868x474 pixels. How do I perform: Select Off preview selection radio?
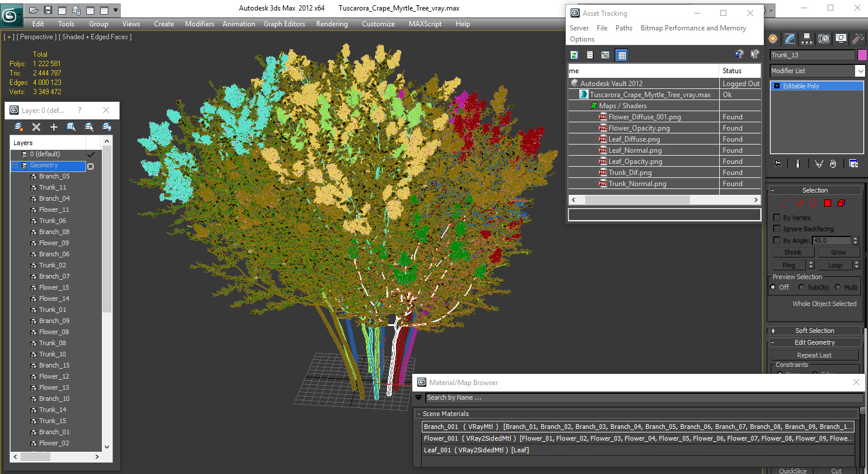click(x=773, y=287)
